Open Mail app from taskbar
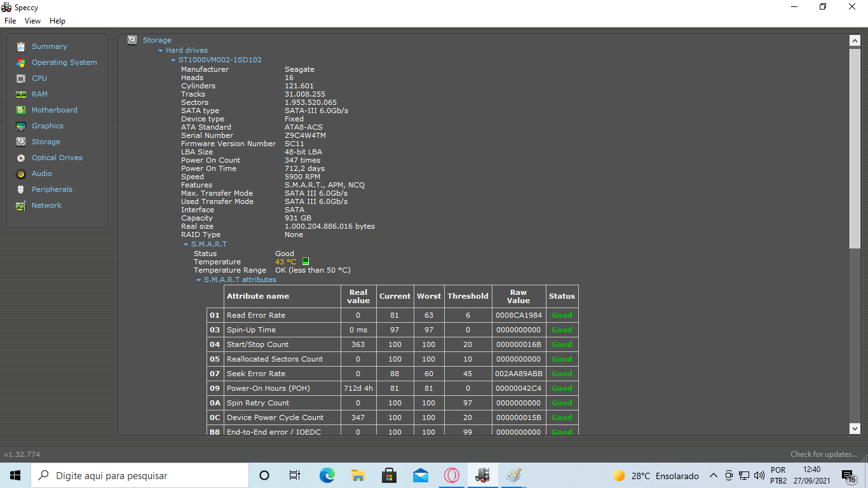The image size is (868, 488). tap(420, 475)
